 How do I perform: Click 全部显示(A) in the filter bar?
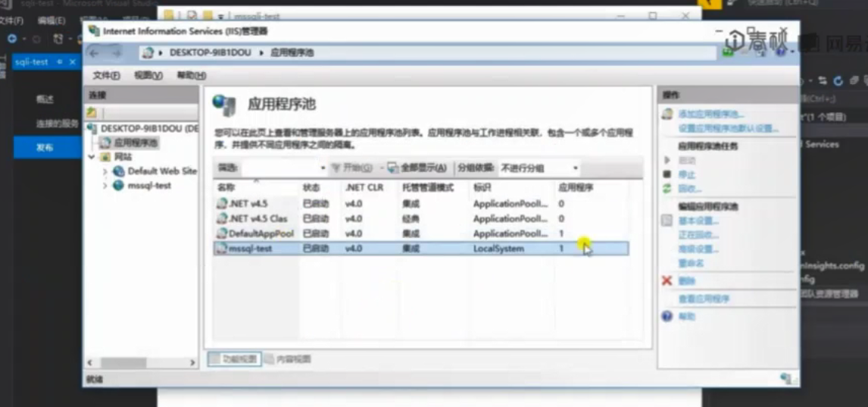[417, 167]
